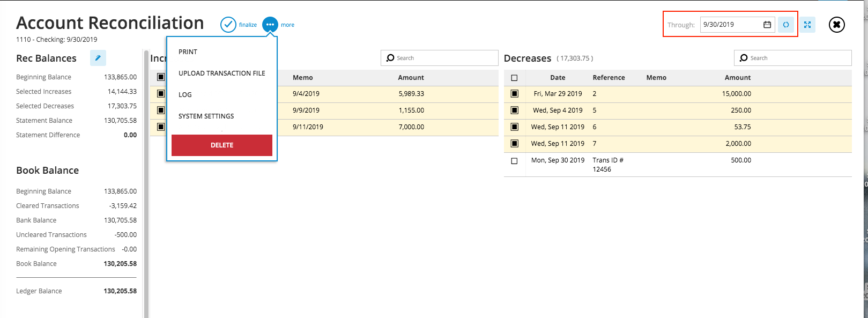
Task: Click the refresh icon beside the Through date
Action: [786, 25]
